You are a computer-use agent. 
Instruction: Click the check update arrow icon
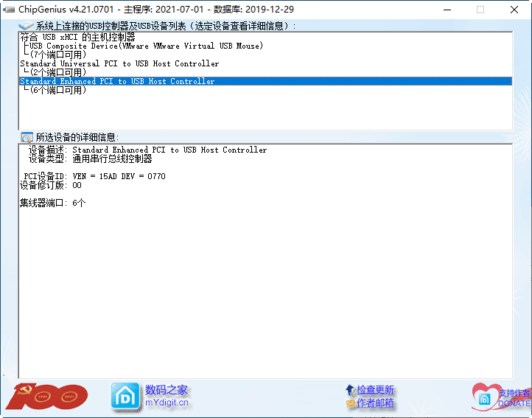(x=349, y=390)
